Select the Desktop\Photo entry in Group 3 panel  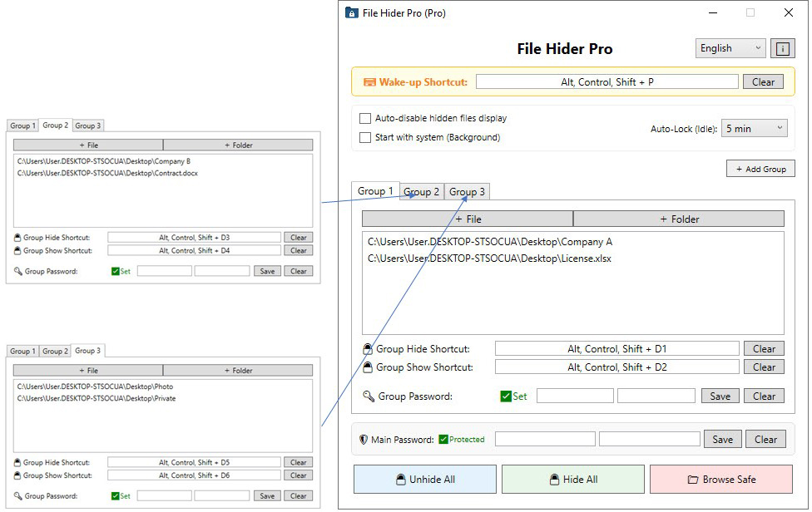[95, 386]
